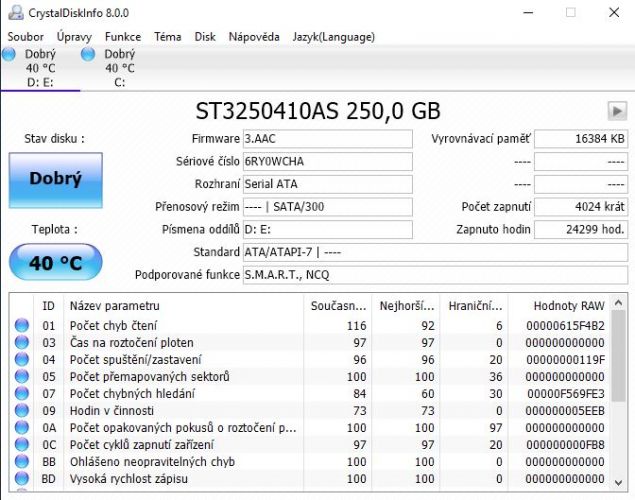Screen dimensions: 635x500
Task: Open the Úpravy menu
Action: [74, 37]
